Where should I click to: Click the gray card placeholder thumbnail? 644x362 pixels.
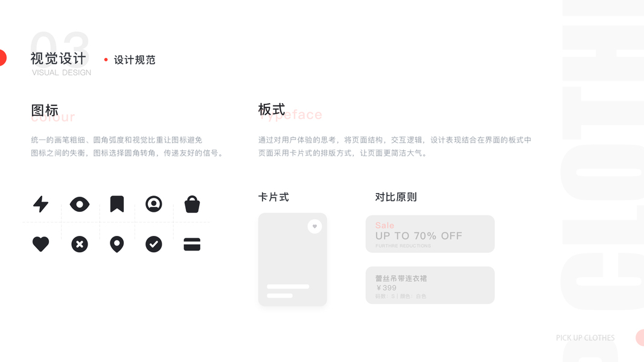(x=293, y=259)
